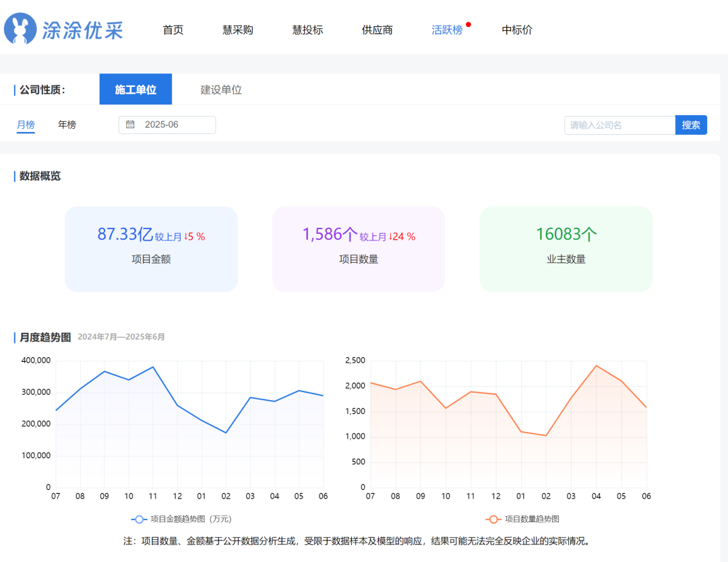Open the 慧采购 menu item
Viewport: 728px width, 562px height.
[238, 30]
